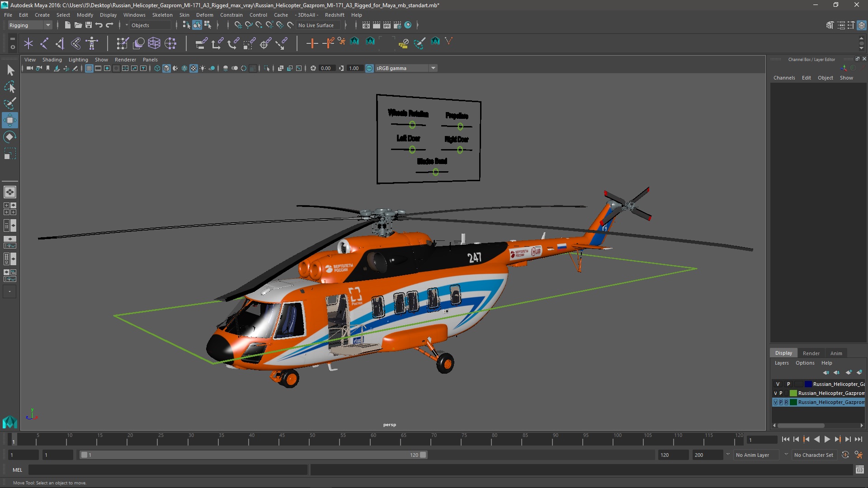Click the go to start of playback button
Image resolution: width=868 pixels, height=488 pixels.
click(x=785, y=439)
